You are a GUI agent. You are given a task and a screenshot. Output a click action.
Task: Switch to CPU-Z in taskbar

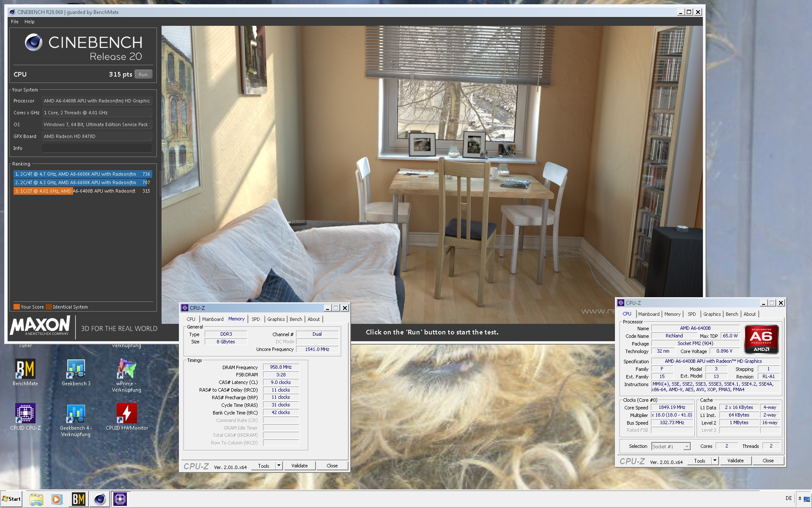pyautogui.click(x=120, y=499)
